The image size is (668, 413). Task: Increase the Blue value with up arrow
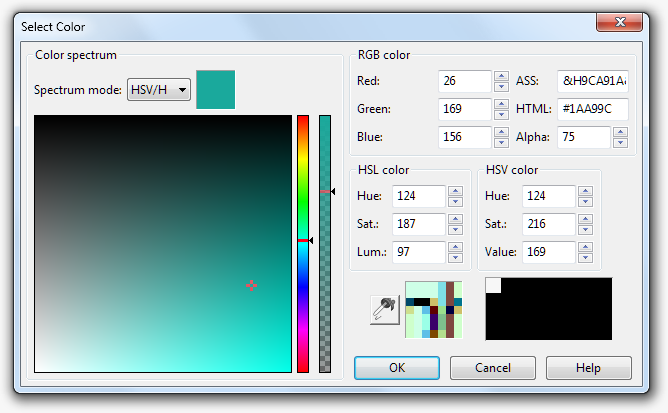[501, 132]
